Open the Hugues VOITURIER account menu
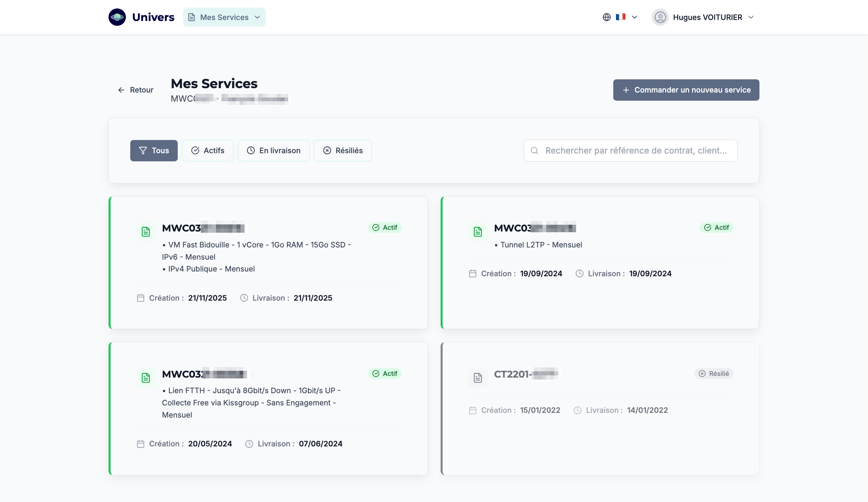868x502 pixels. pos(707,17)
